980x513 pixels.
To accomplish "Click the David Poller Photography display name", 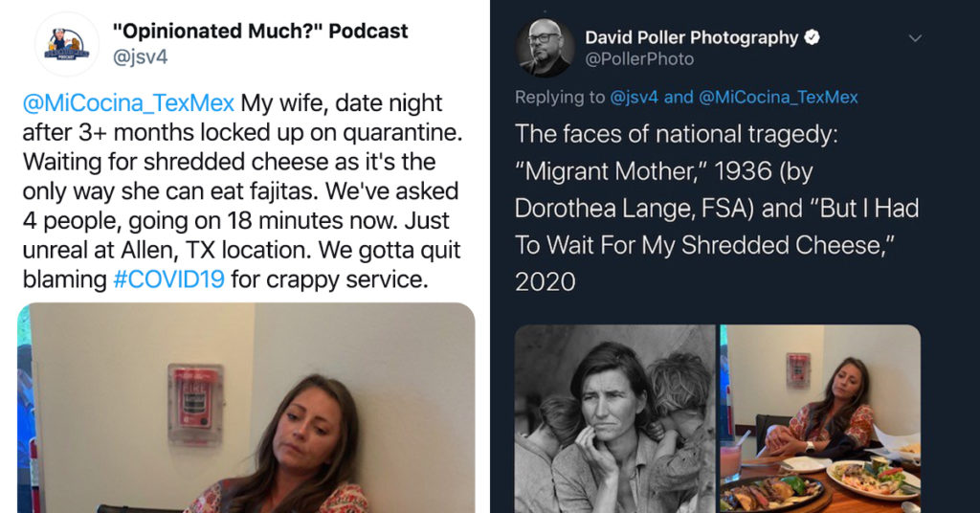I will (x=692, y=37).
